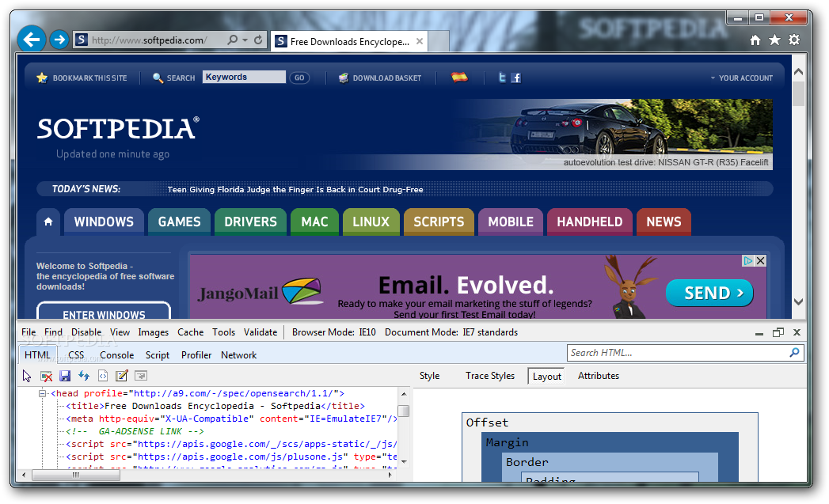Show the Trace Styles pane tab
Viewport: 829px width, 504px height.
coord(490,376)
